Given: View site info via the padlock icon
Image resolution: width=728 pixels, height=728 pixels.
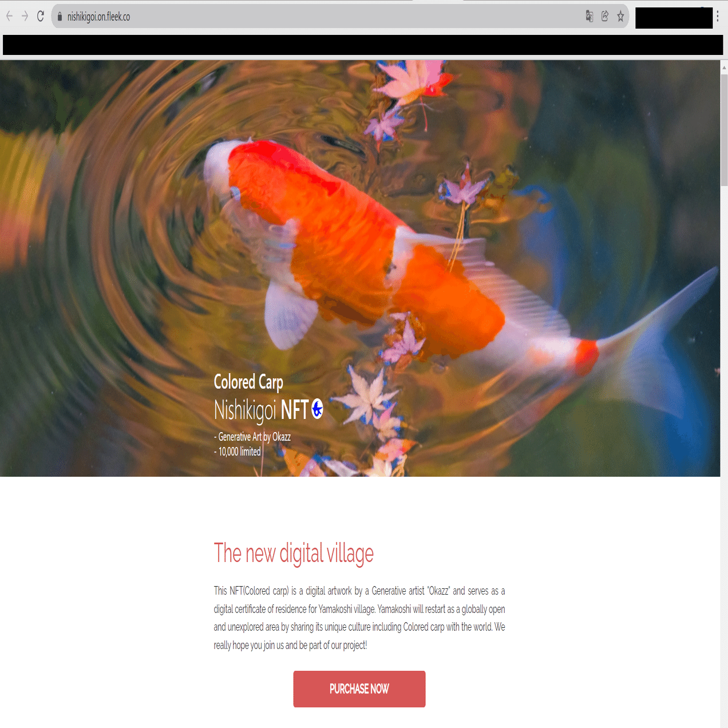Looking at the screenshot, I should (60, 17).
